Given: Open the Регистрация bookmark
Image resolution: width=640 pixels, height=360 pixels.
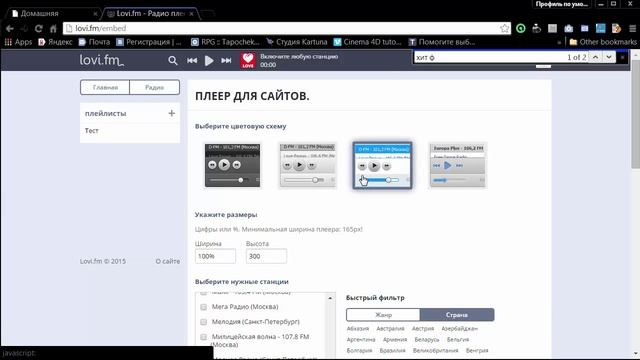Looking at the screenshot, I should [x=149, y=42].
